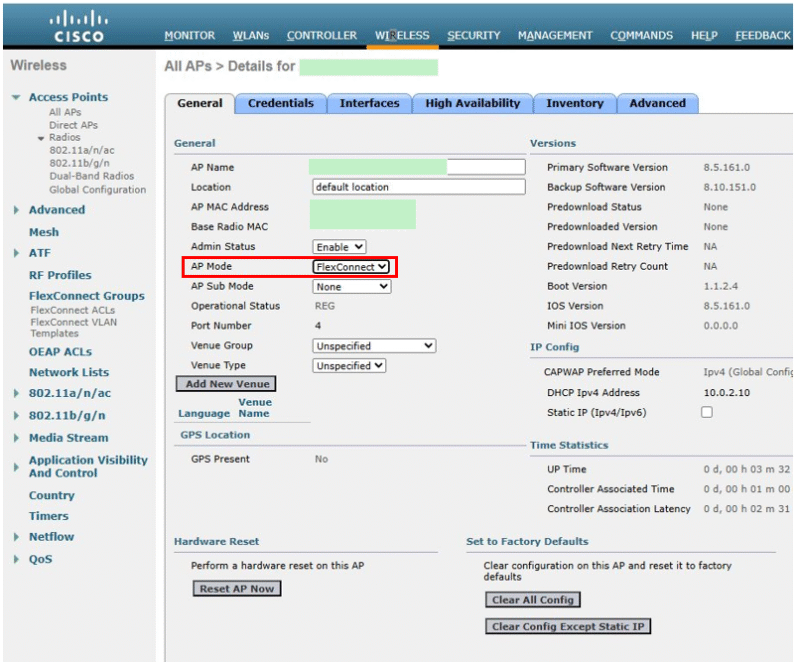Open the FlexConnect ACLs link

click(x=72, y=310)
